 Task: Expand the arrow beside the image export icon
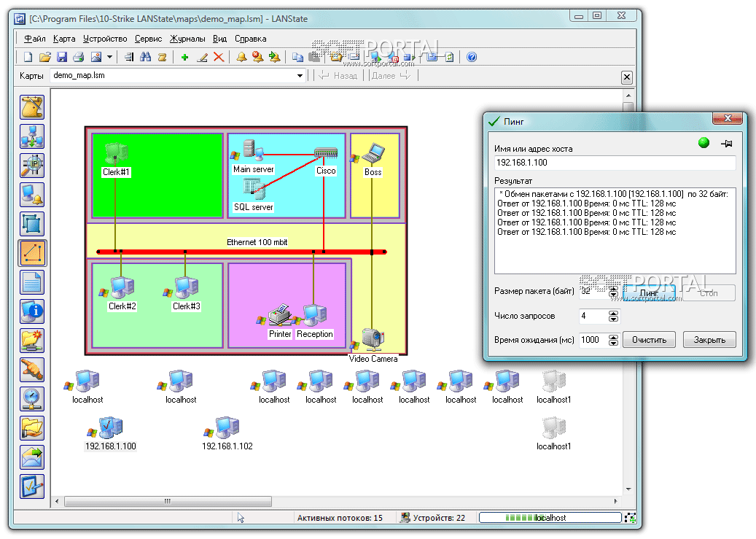(109, 58)
